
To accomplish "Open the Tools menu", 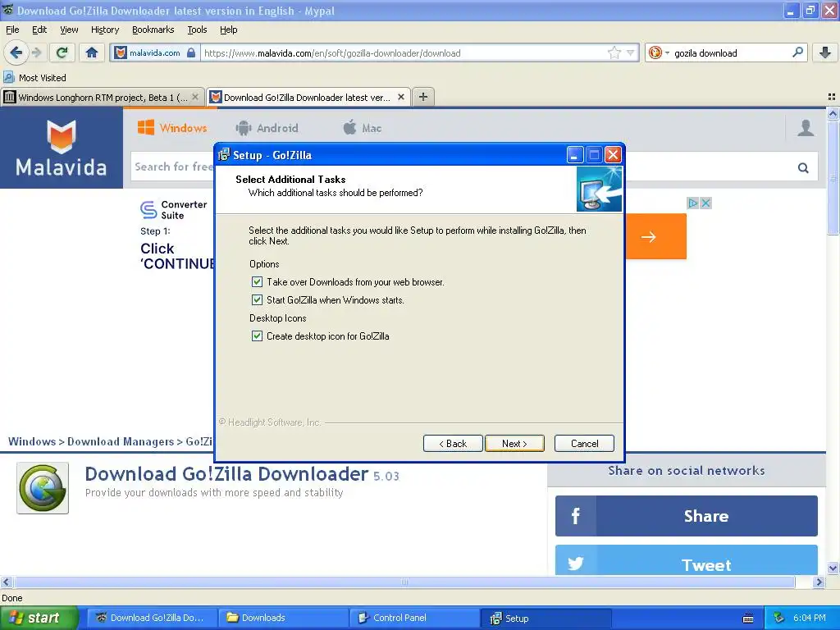I will coord(197,30).
